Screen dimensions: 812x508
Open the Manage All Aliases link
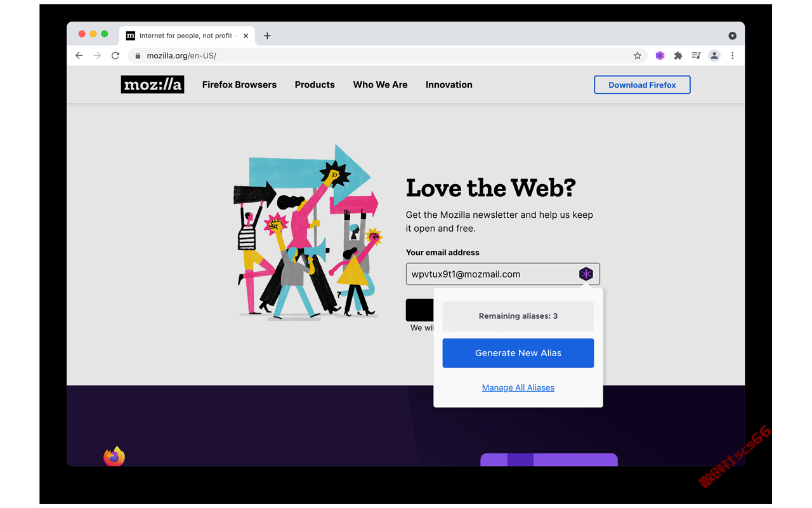coord(518,387)
